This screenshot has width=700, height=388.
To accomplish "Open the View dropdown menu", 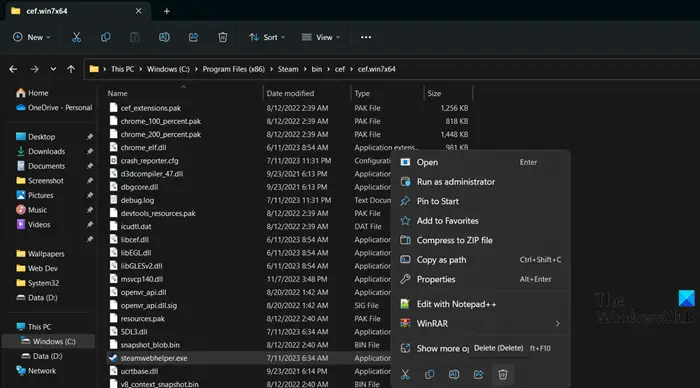I will [x=321, y=38].
